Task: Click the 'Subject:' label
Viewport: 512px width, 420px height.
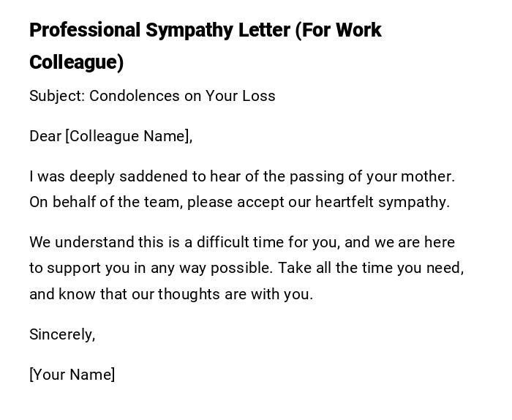Action: pyautogui.click(x=56, y=96)
